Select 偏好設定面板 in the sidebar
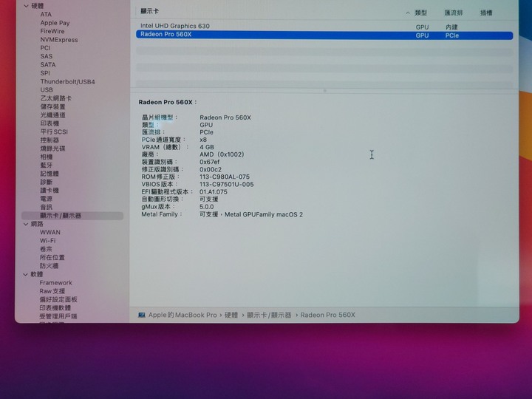532x399 pixels. click(58, 299)
